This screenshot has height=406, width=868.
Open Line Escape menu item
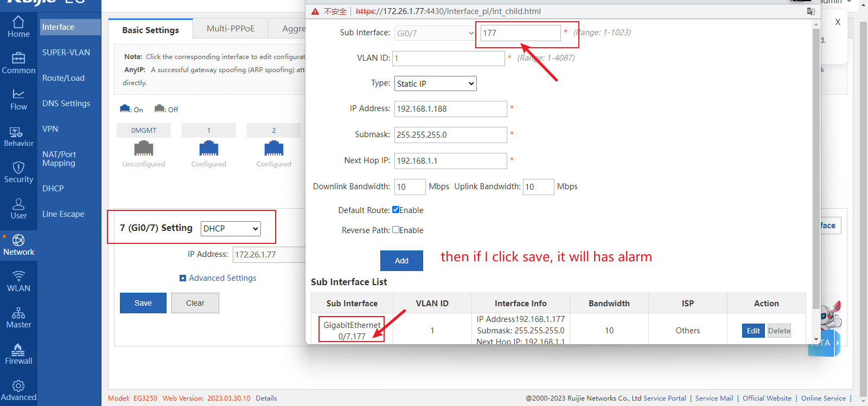pyautogui.click(x=63, y=214)
